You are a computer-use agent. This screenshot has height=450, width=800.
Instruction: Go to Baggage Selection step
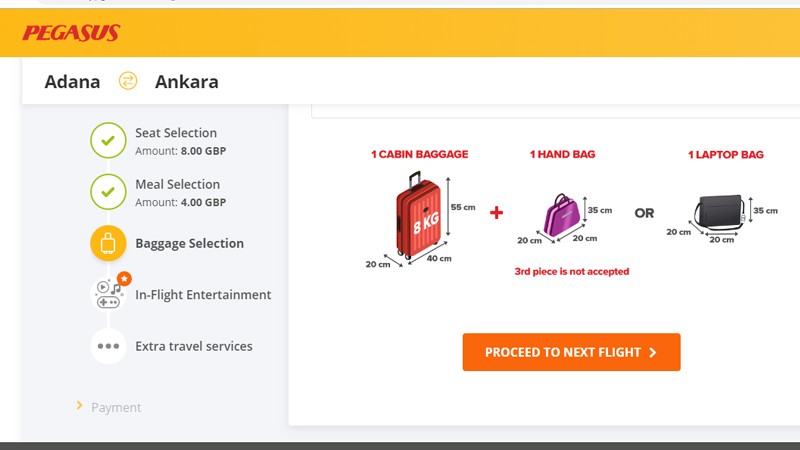pyautogui.click(x=189, y=243)
